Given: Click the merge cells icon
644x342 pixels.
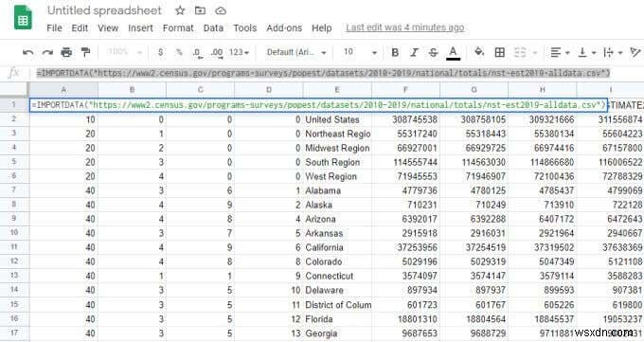Looking at the screenshot, I should [x=520, y=52].
